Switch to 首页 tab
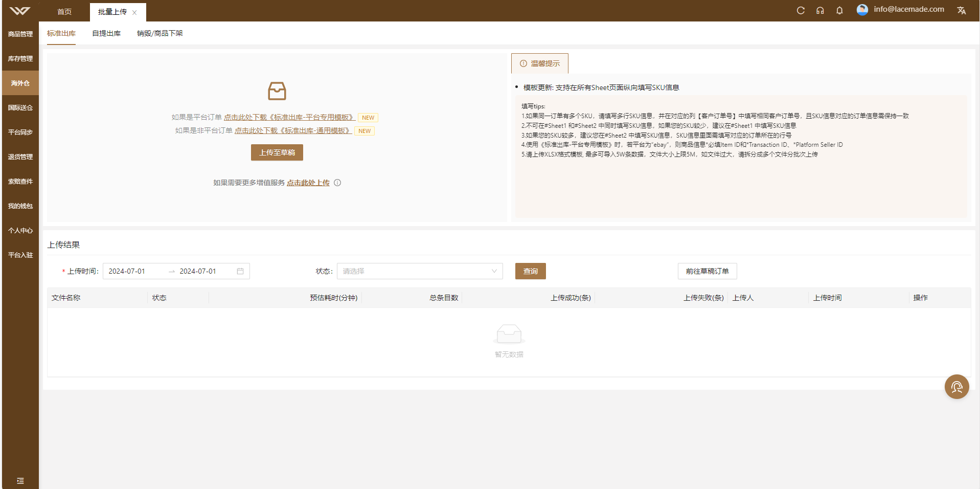Viewport: 980px width, 489px height. click(x=64, y=12)
